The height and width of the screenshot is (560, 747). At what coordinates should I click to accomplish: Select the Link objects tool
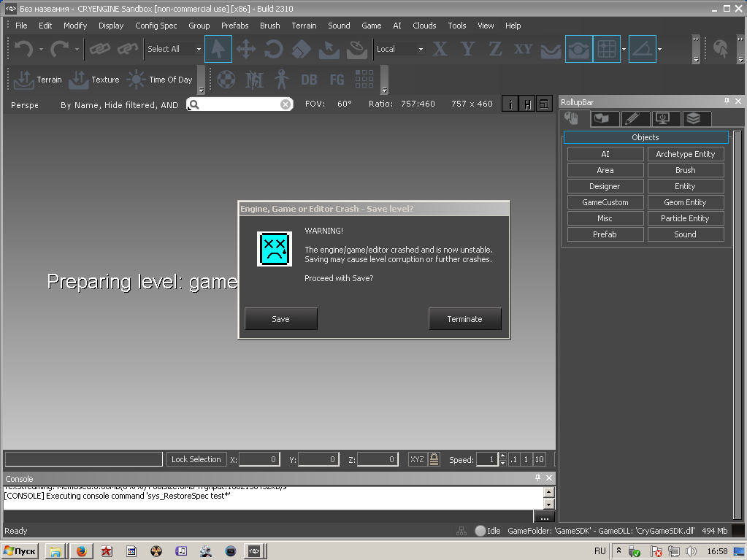99,49
